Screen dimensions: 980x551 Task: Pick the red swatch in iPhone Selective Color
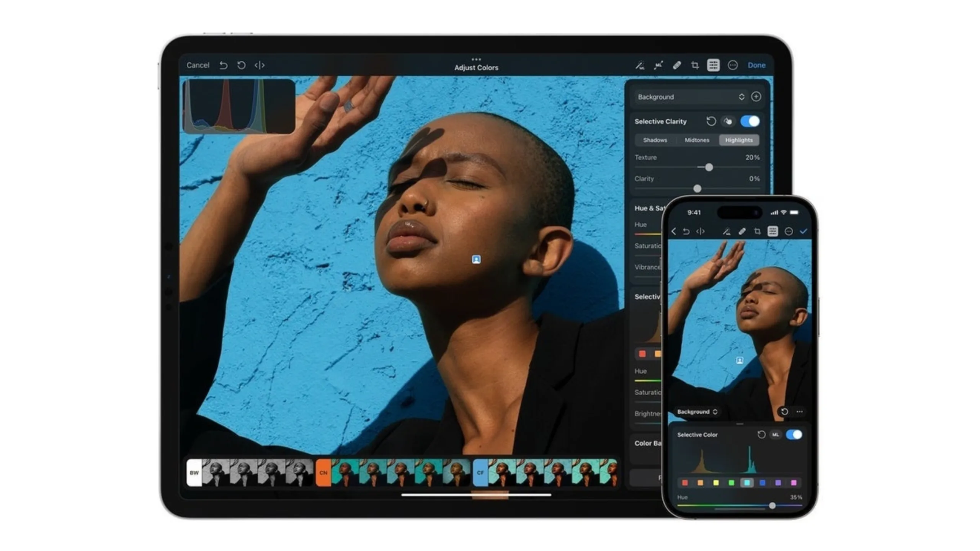pyautogui.click(x=685, y=483)
